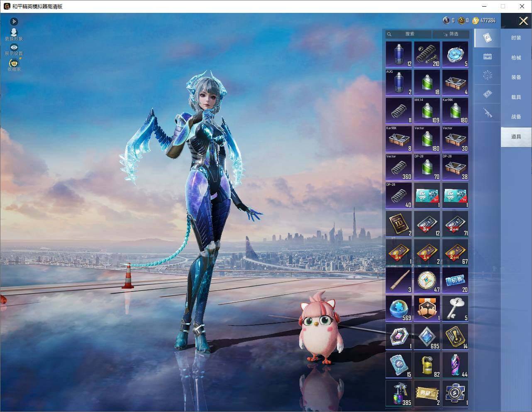Viewport: 532px width, 412px height.
Task: Select the voucher ticket sub-category icon
Action: pyautogui.click(x=488, y=94)
